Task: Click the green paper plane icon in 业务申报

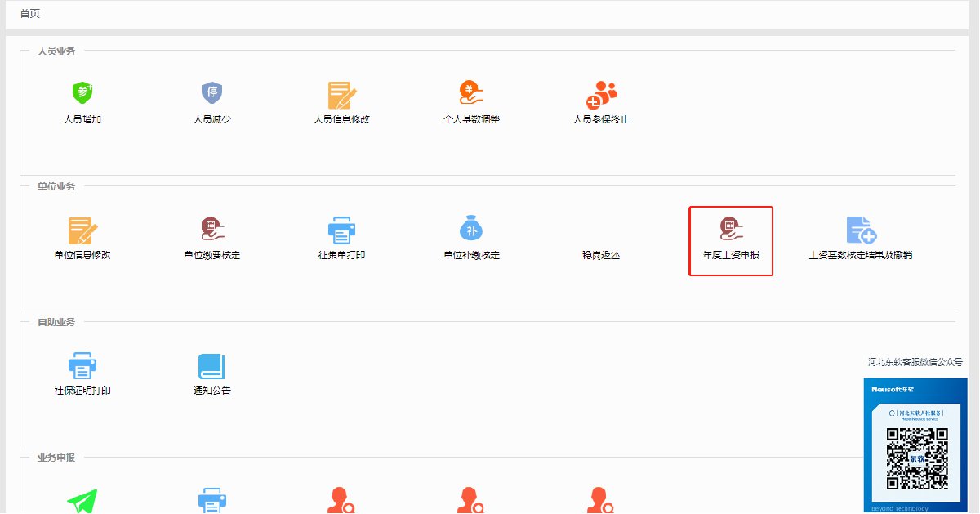Action: tap(82, 501)
